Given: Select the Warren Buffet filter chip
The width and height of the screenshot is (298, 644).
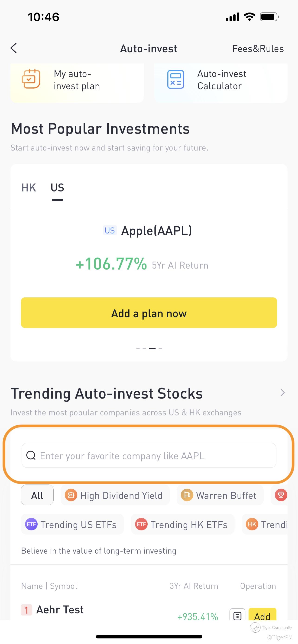Looking at the screenshot, I should tap(220, 495).
